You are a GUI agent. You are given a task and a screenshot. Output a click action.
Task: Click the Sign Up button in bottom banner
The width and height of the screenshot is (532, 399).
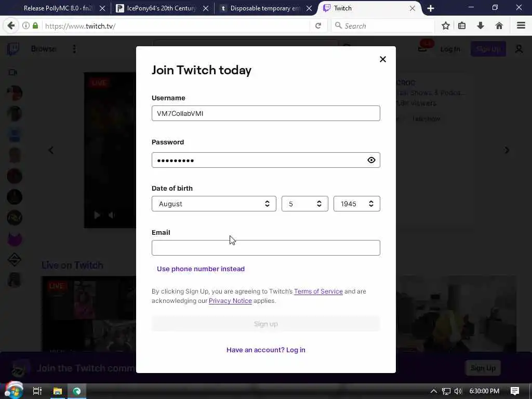click(483, 368)
